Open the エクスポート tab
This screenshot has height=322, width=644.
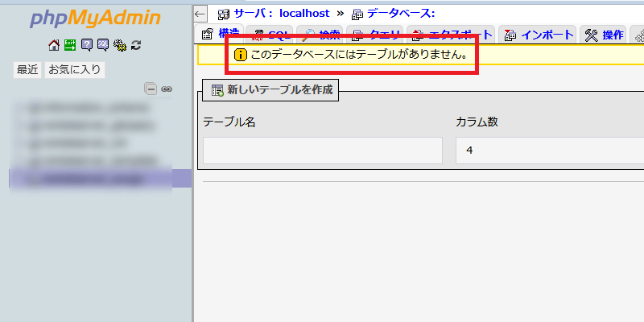click(x=451, y=35)
